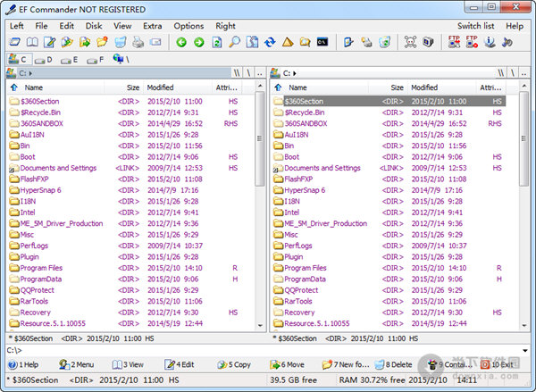Click the 3 View function button
The image size is (536, 392).
[x=128, y=364]
